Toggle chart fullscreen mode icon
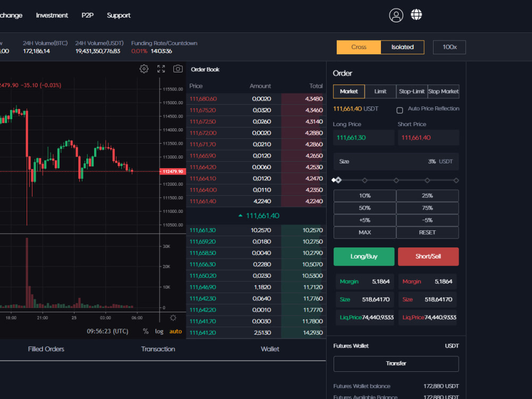The image size is (532, 399). (161, 69)
